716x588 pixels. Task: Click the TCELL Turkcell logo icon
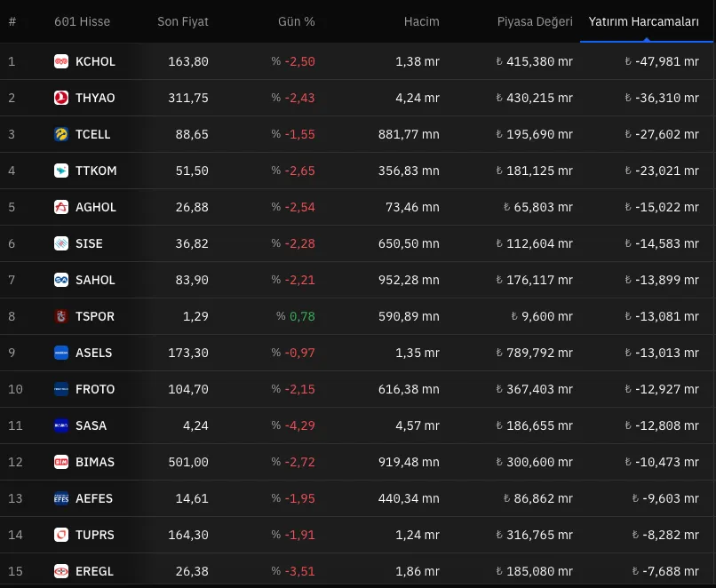coord(61,134)
